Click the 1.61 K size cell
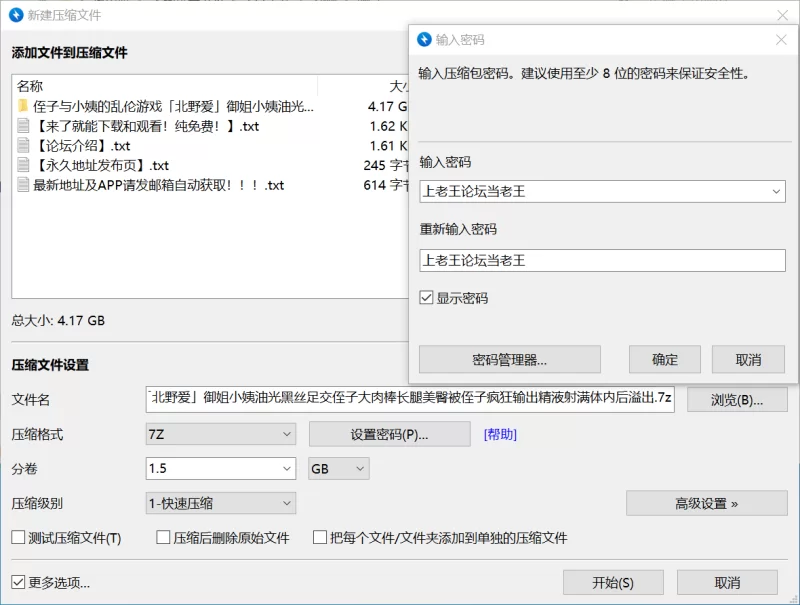800x605 pixels. (389, 146)
